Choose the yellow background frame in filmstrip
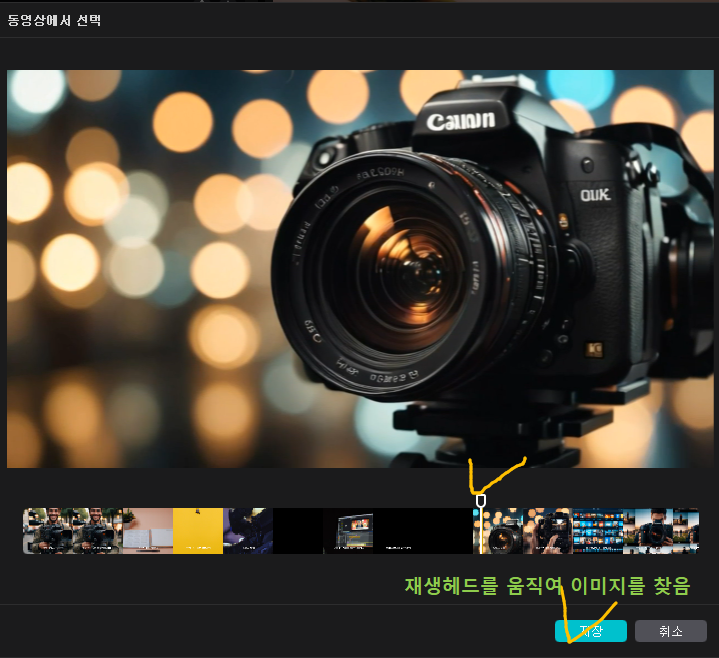719x658 pixels. (x=197, y=531)
